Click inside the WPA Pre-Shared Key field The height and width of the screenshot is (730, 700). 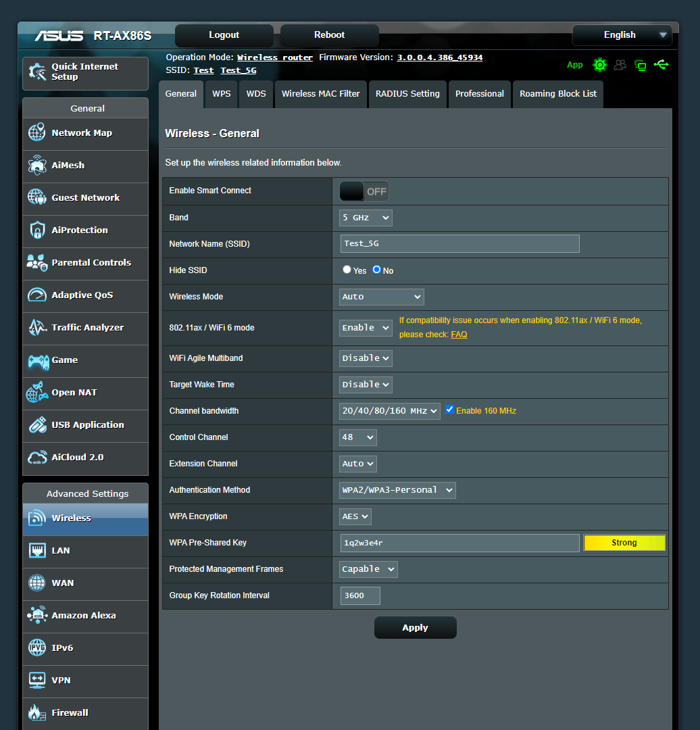[x=459, y=543]
